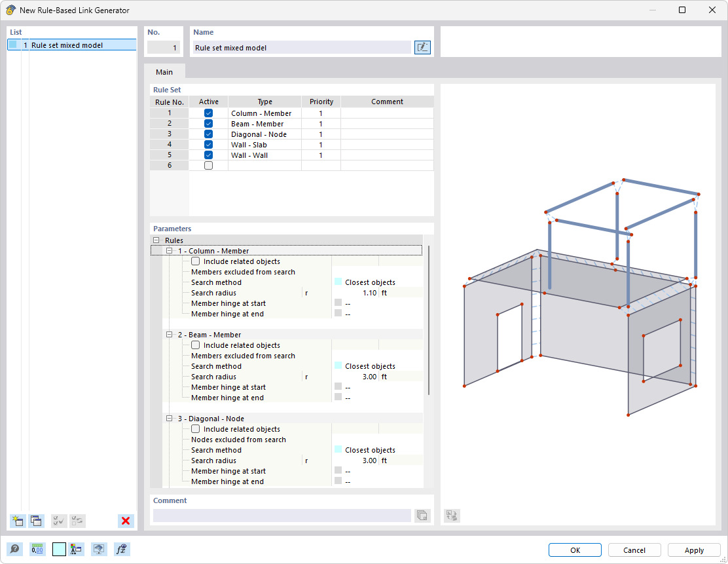Click the Invert selection icon below the list
The height and width of the screenshot is (564, 728).
77,521
